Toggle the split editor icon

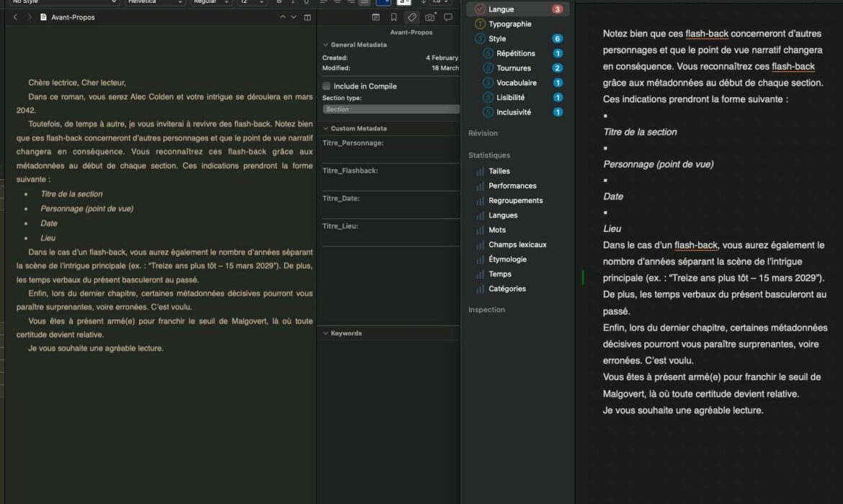(x=308, y=17)
